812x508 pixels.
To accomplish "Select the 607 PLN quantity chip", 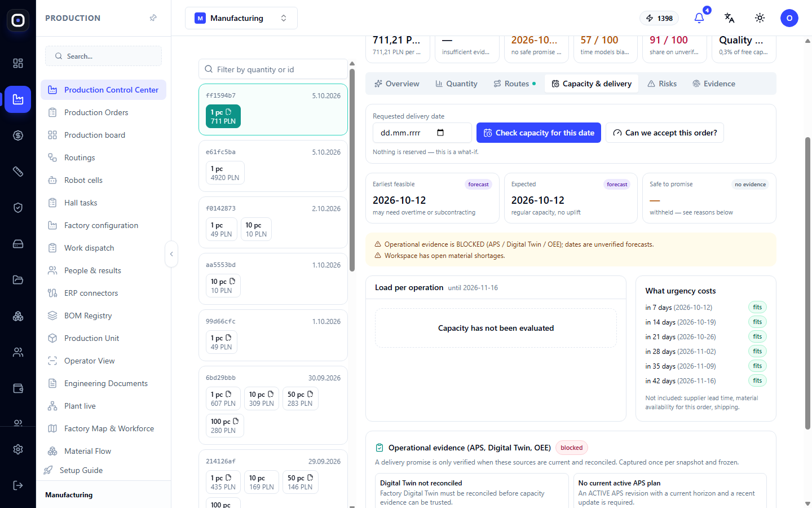I will click(x=223, y=398).
